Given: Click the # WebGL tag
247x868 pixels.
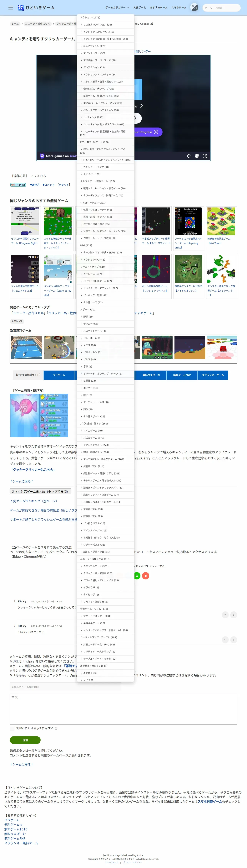Looking at the screenshot, I should click(x=17, y=322).
